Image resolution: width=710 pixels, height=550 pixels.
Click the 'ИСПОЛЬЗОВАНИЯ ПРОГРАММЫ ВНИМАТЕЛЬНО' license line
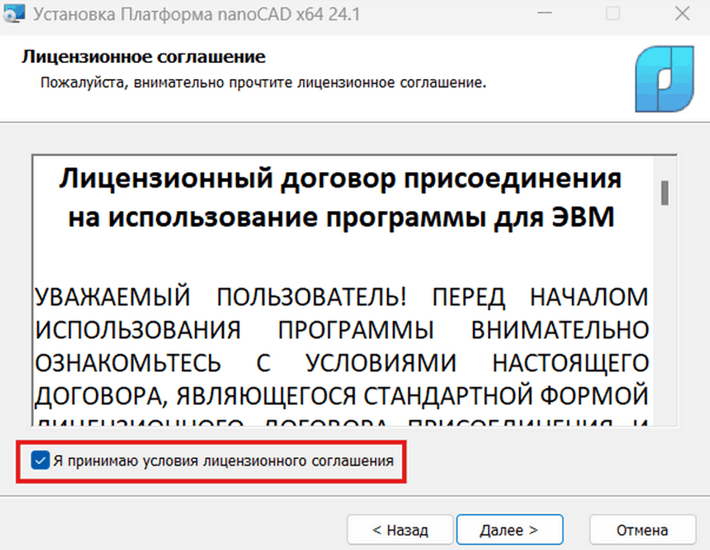click(341, 329)
